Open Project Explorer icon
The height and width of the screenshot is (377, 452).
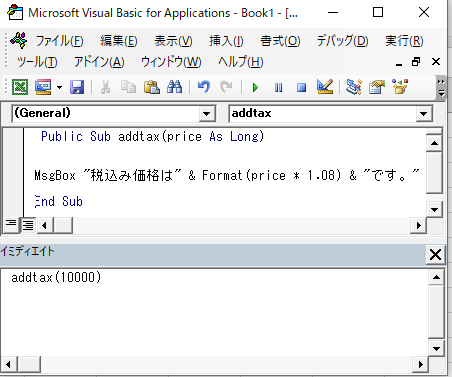pyautogui.click(x=354, y=87)
